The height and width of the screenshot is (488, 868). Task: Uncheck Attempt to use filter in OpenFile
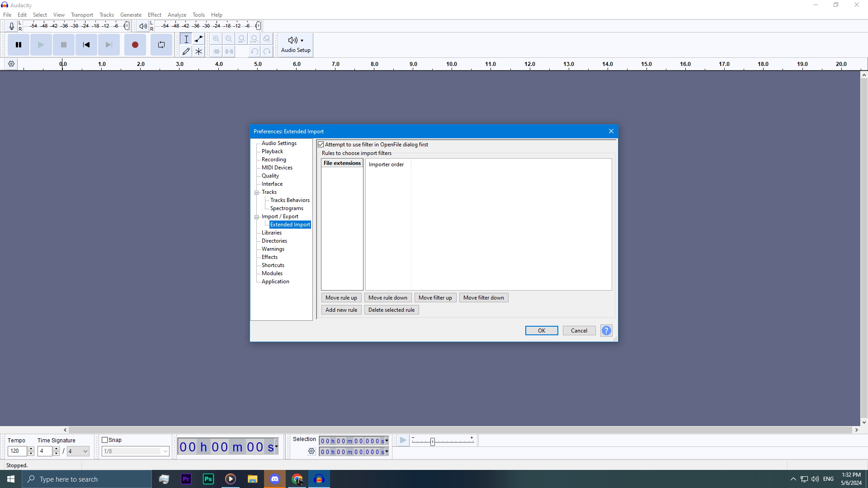pyautogui.click(x=321, y=145)
